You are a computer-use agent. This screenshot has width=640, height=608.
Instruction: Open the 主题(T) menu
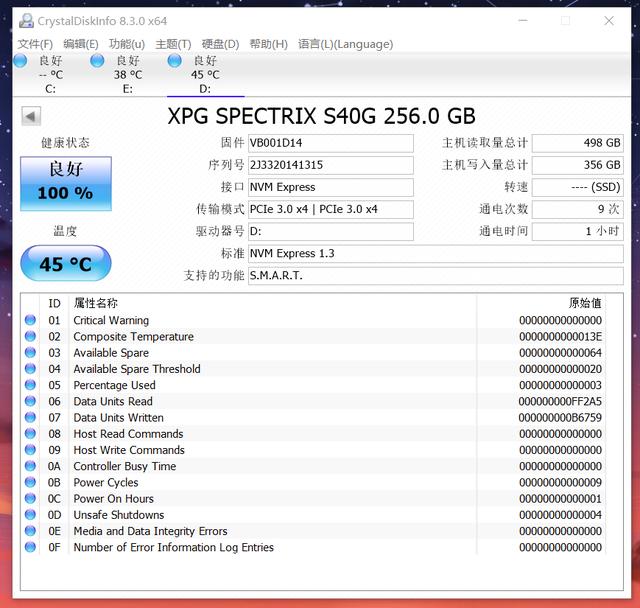[173, 44]
